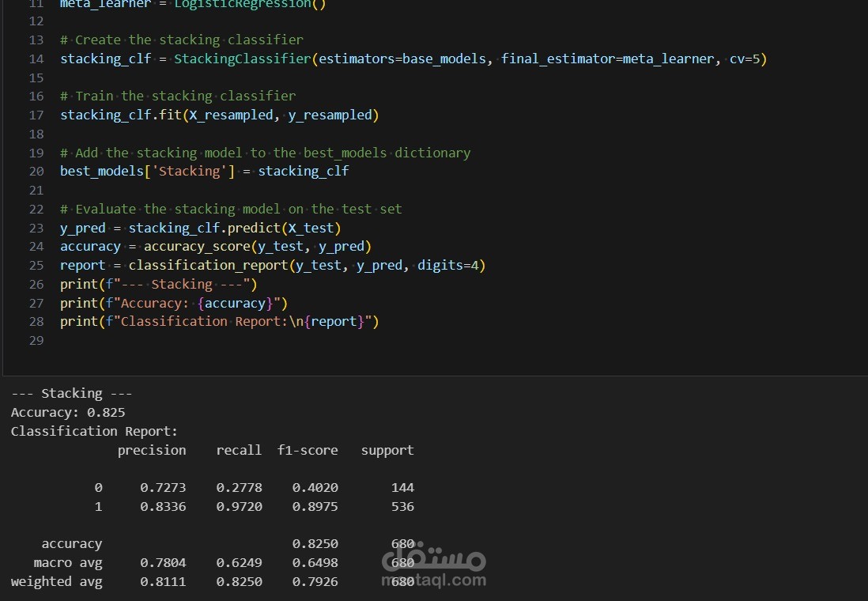Click the stacking_clf.fit call on line 17
Image resolution: width=868 pixels, height=601 pixels.
(x=219, y=115)
